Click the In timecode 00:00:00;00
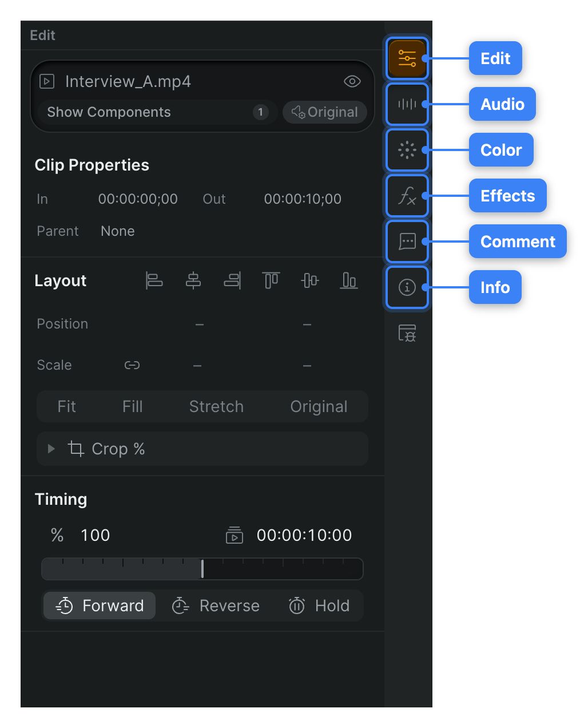The image size is (588, 728). 138,199
